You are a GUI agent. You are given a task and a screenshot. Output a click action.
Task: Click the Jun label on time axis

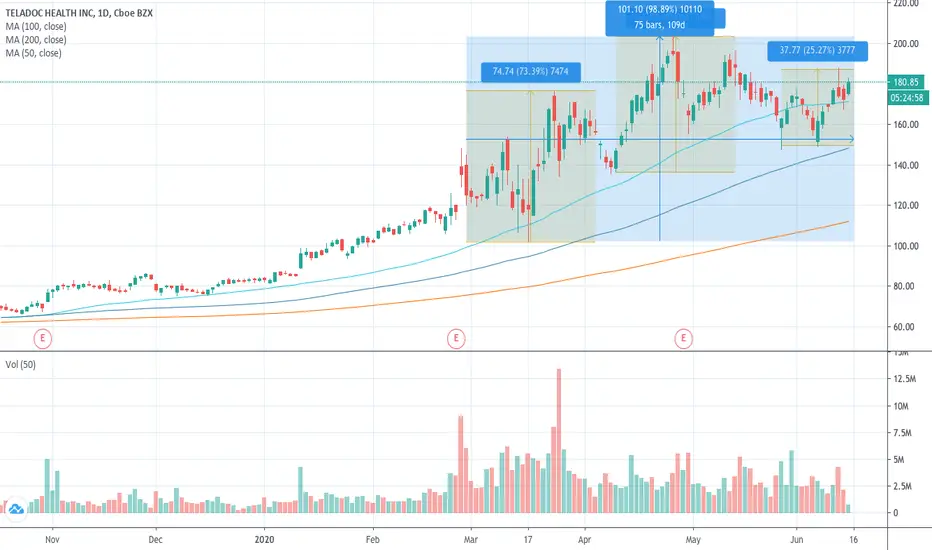[x=796, y=540]
